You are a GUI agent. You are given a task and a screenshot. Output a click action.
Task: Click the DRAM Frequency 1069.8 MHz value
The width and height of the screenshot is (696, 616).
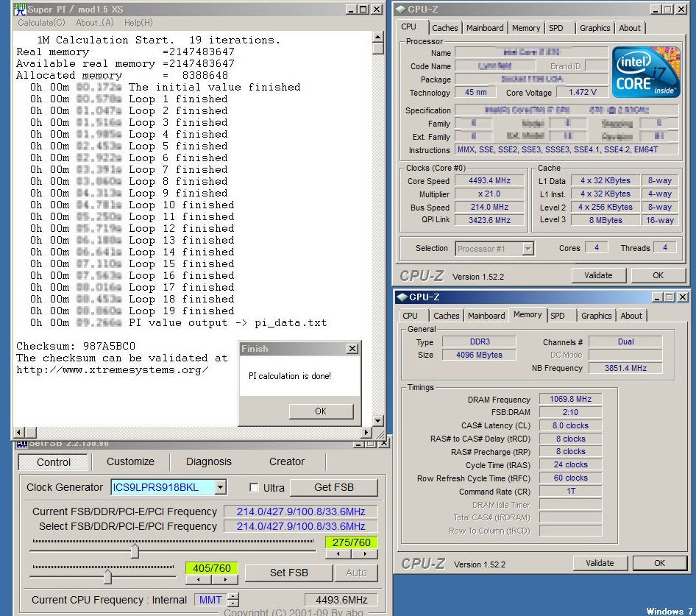click(x=570, y=400)
